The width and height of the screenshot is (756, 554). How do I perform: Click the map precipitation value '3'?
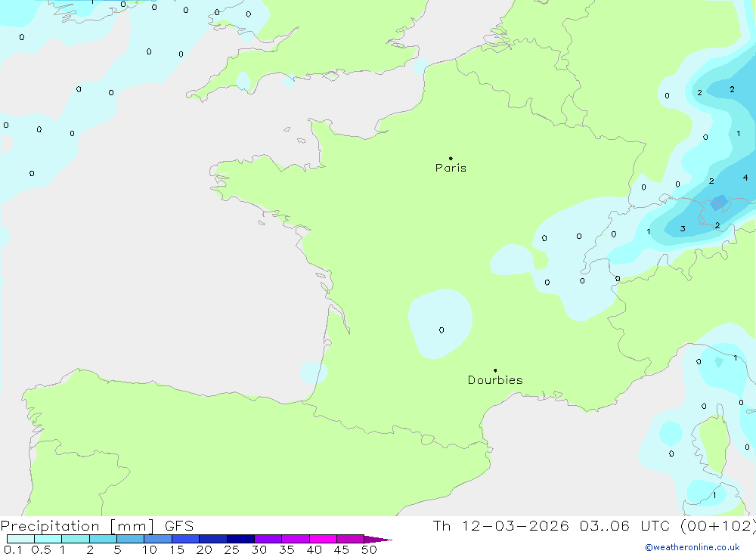pos(683,228)
